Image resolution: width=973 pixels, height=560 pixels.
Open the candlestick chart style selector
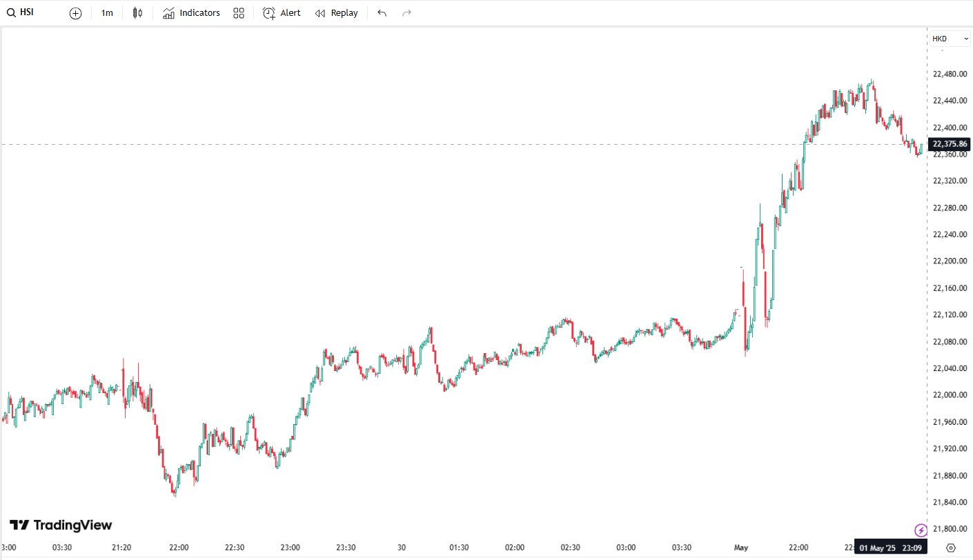137,13
